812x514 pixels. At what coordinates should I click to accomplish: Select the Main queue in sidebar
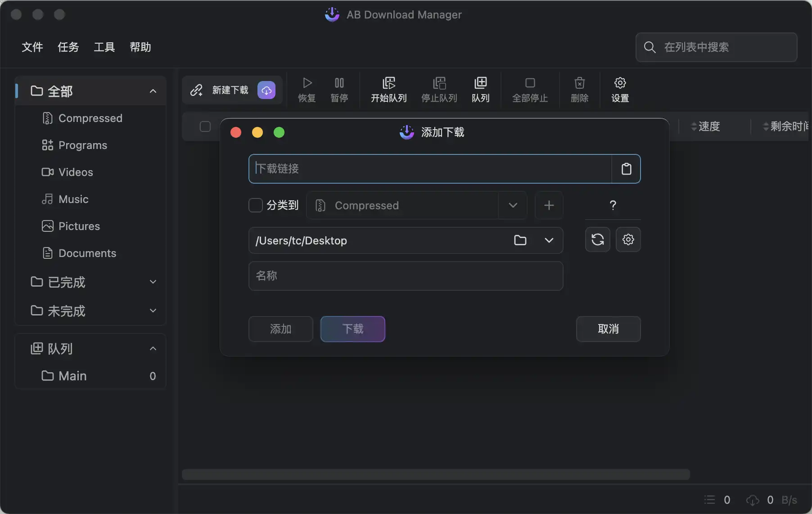point(90,375)
